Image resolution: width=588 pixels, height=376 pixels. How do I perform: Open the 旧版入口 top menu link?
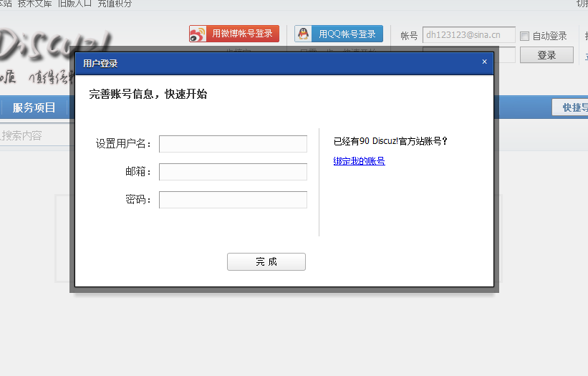click(74, 4)
